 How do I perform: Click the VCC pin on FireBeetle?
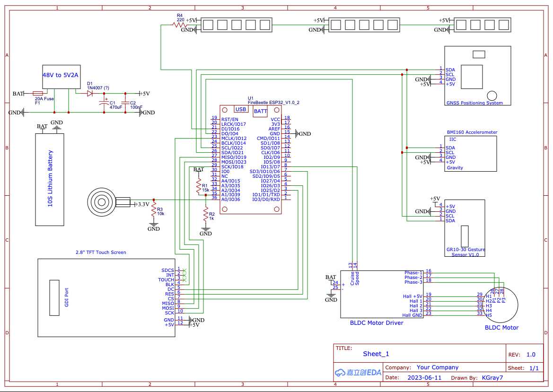[x=275, y=120]
